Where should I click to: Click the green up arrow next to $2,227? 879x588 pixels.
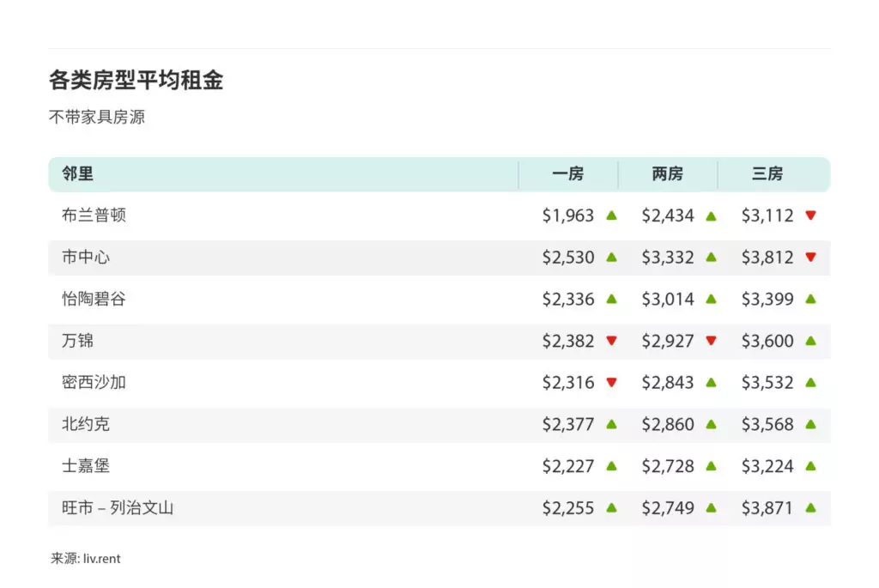(611, 466)
